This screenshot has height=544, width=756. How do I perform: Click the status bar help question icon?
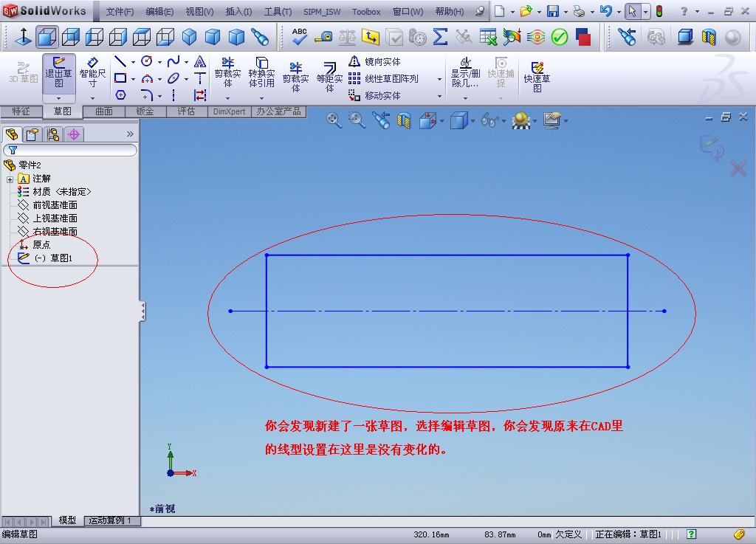tap(691, 534)
